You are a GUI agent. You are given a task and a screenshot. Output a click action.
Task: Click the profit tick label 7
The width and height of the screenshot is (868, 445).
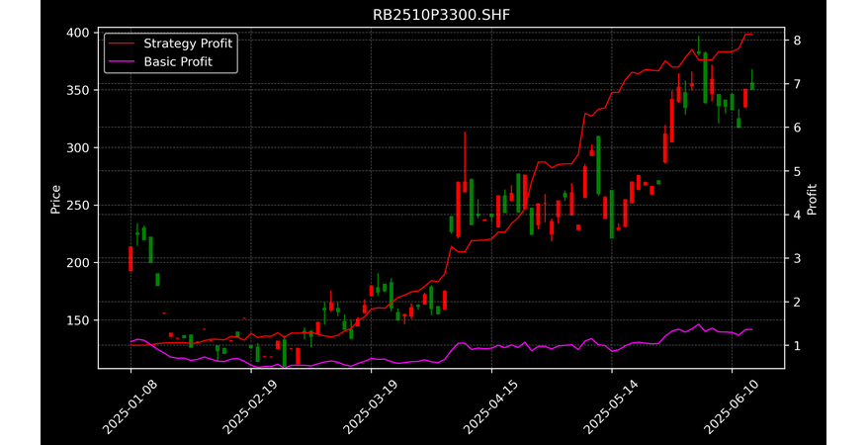pos(798,84)
